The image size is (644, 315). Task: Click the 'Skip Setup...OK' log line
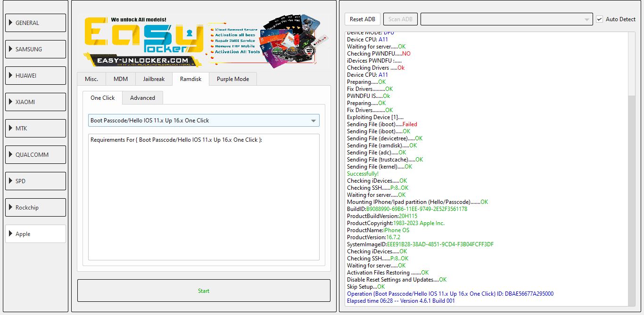(366, 287)
